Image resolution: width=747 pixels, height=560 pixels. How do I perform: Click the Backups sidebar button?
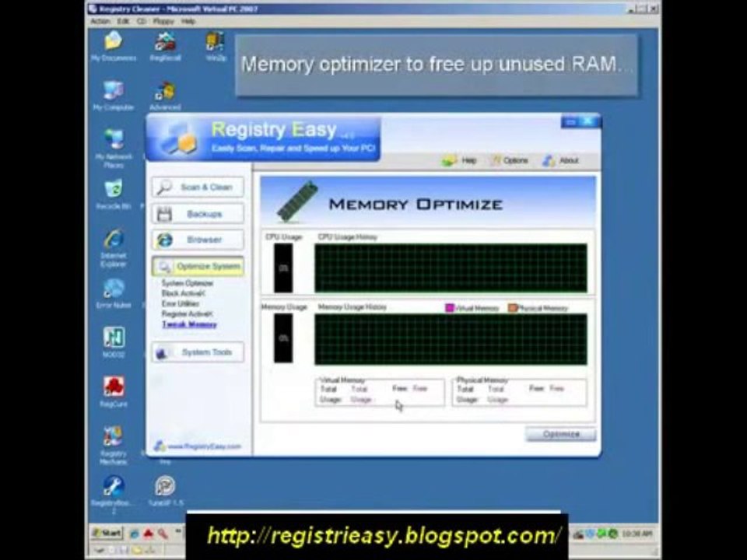[198, 214]
